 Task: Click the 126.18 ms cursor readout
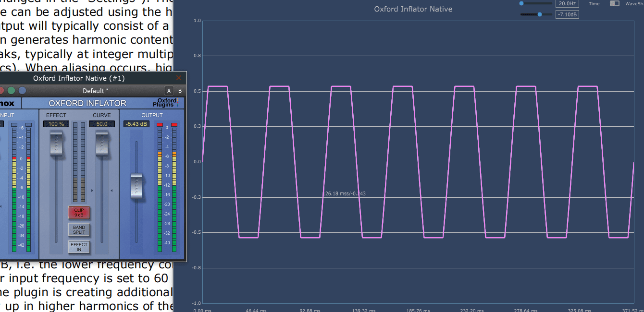344,193
